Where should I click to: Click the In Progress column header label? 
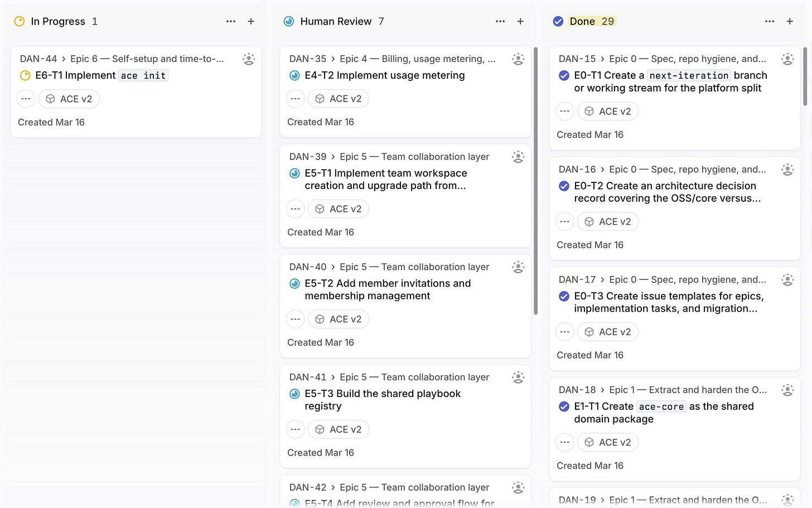pyautogui.click(x=58, y=21)
